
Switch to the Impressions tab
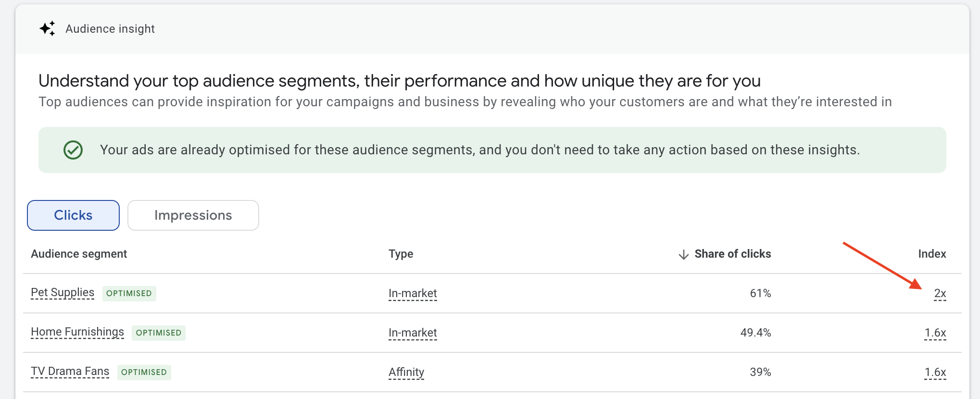point(193,215)
